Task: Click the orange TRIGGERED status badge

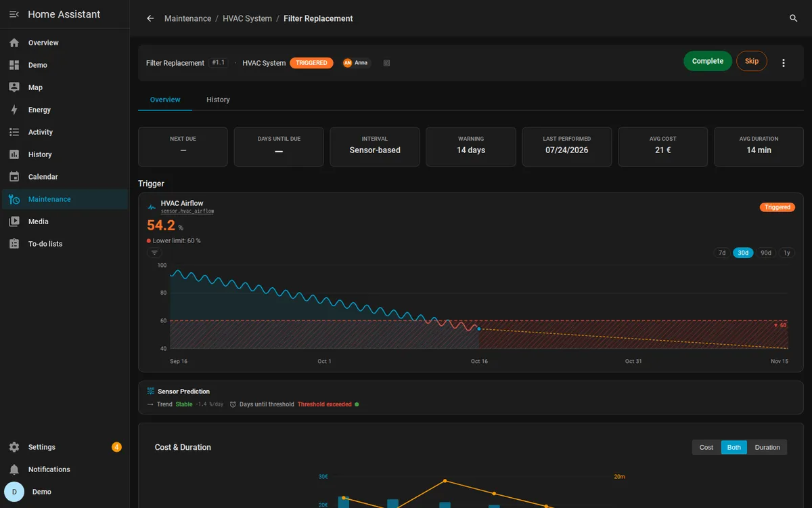Action: tap(311, 63)
